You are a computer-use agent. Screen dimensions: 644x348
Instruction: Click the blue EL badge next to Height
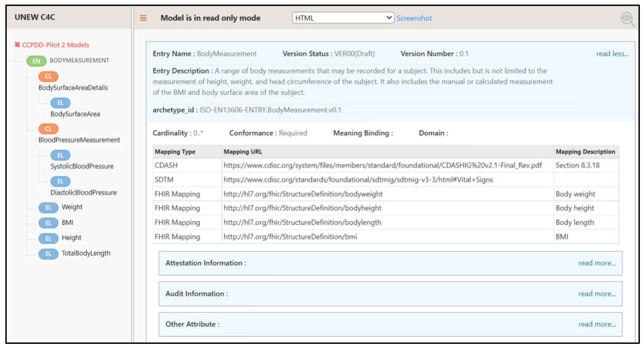click(48, 238)
